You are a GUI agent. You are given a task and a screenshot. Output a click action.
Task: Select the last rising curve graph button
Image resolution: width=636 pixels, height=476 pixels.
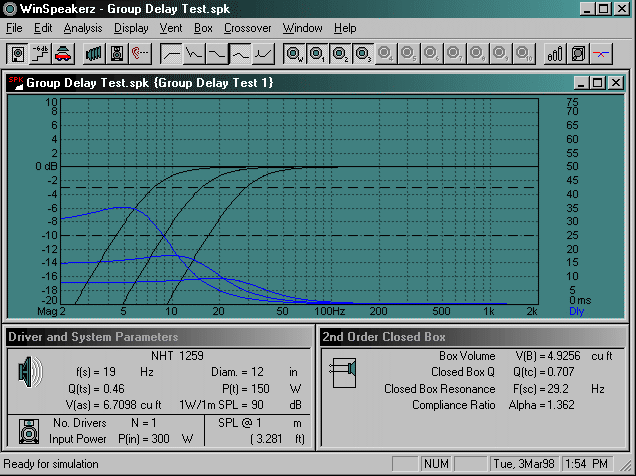coord(264,52)
